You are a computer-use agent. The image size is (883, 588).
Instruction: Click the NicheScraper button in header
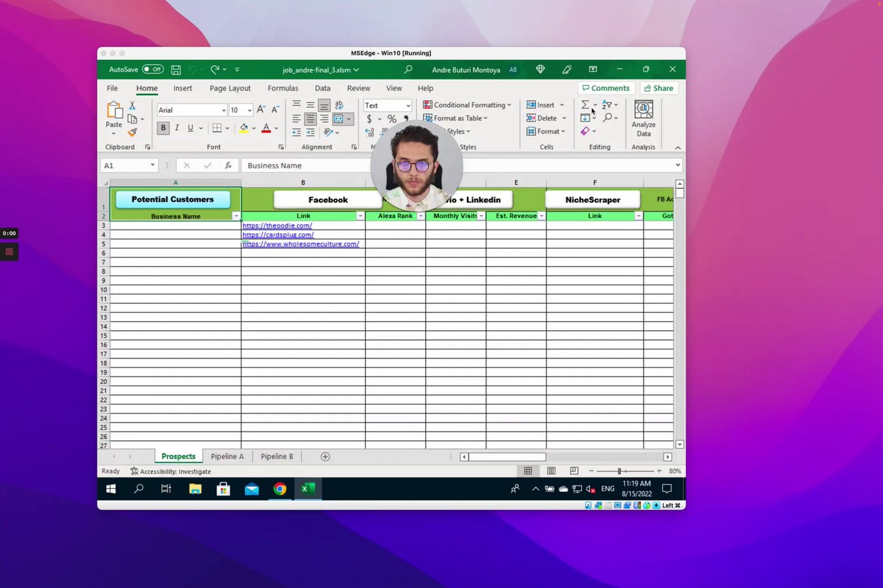click(593, 200)
